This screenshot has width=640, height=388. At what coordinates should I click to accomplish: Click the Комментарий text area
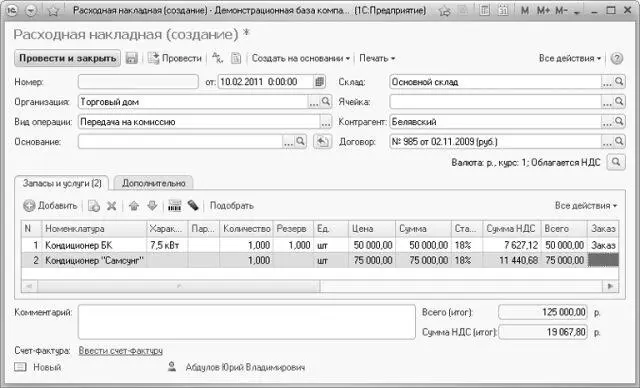[247, 322]
